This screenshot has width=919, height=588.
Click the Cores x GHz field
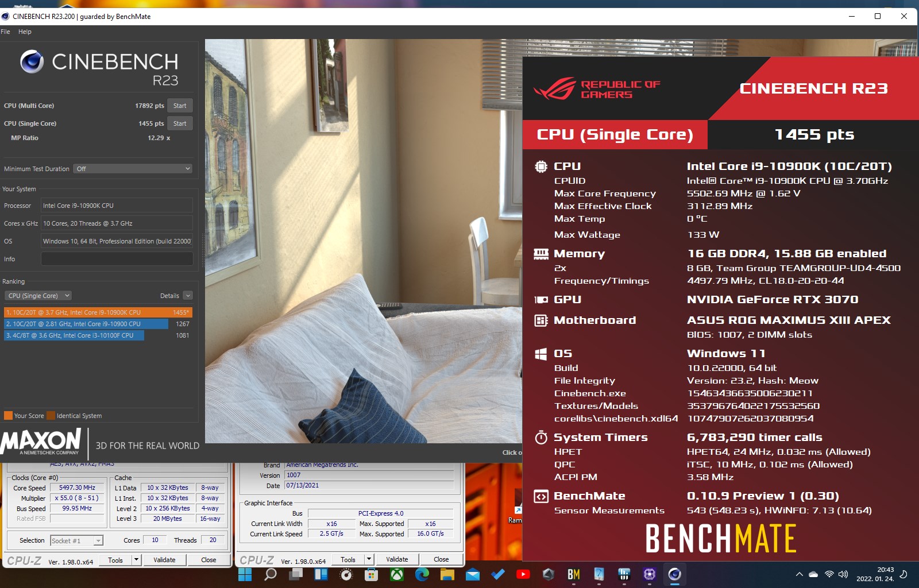[117, 223]
